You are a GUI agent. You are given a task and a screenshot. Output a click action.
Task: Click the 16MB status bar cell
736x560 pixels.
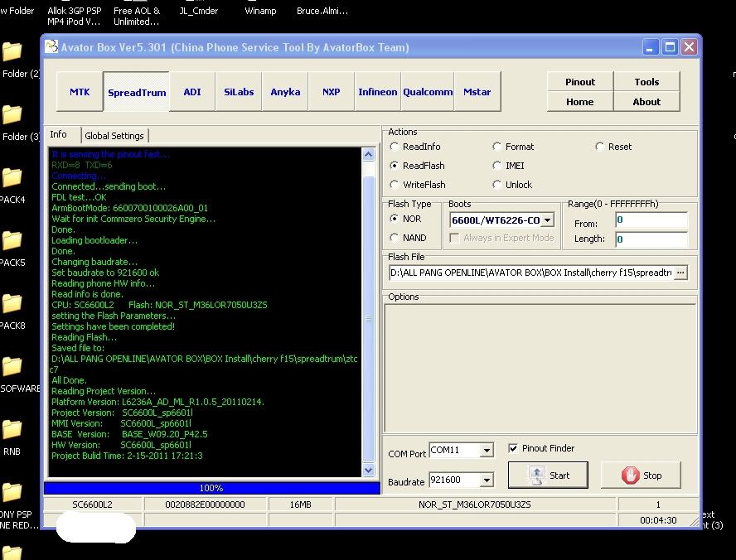click(300, 504)
